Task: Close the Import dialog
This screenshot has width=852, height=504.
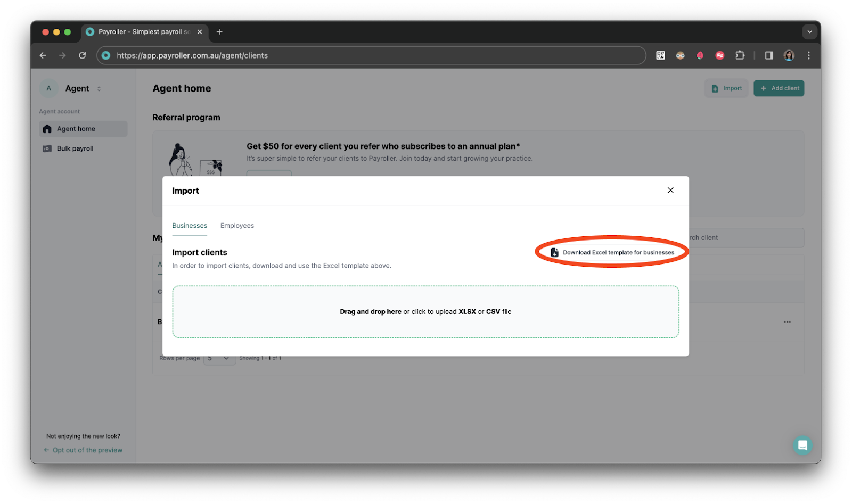Action: tap(670, 191)
